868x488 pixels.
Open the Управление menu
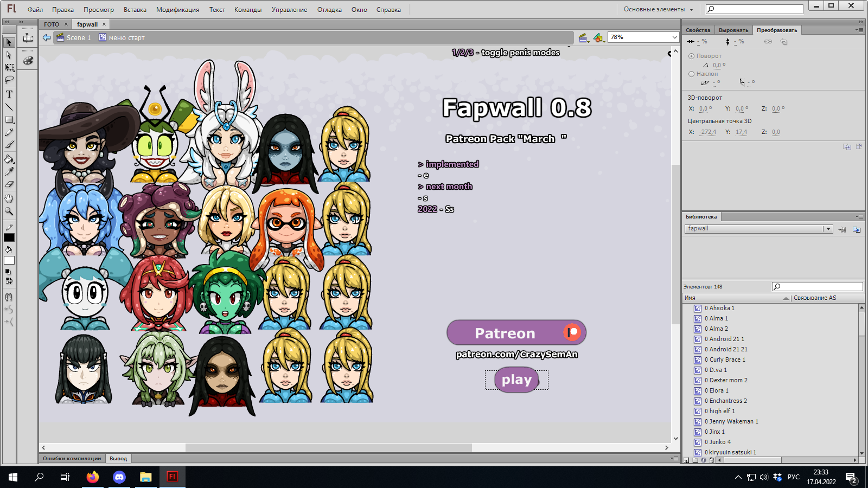point(289,10)
